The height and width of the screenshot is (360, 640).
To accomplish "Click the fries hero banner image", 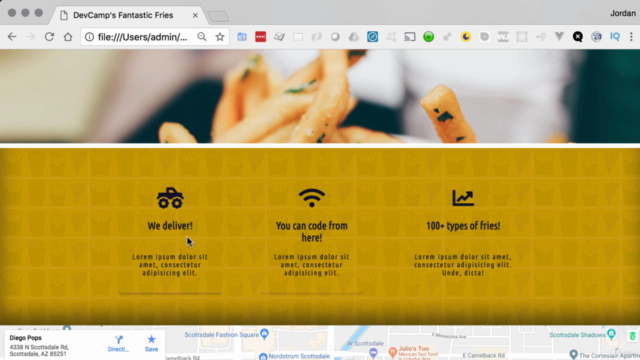I will (320, 96).
